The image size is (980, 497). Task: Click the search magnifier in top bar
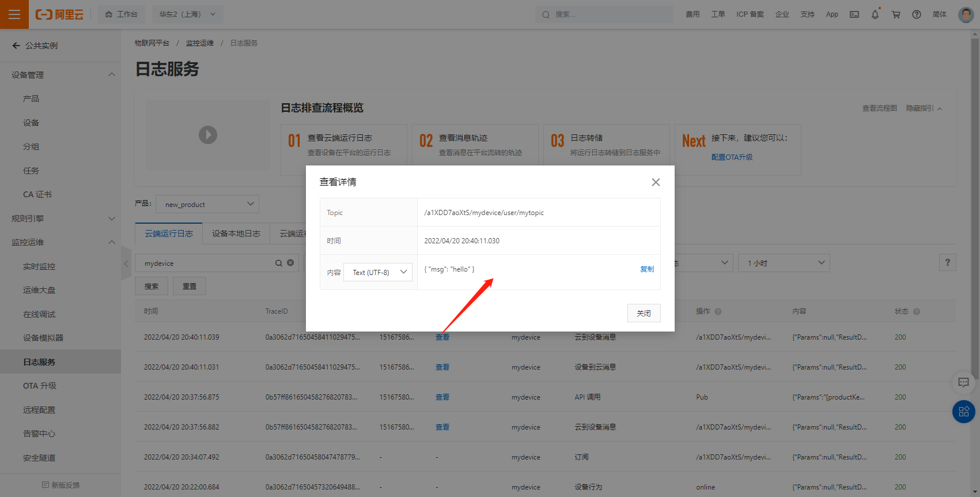pyautogui.click(x=546, y=14)
